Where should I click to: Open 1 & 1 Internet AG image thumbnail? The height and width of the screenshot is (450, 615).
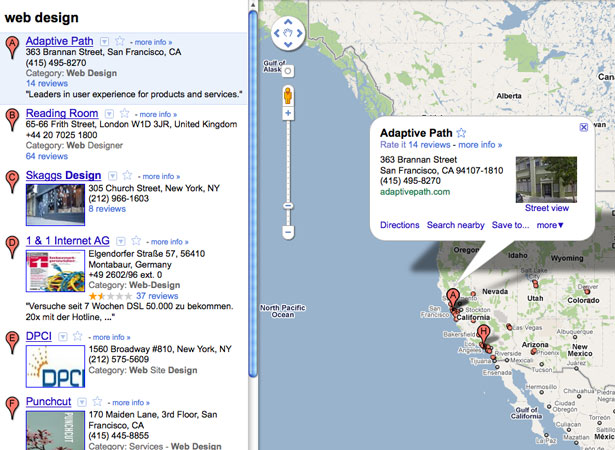55,271
